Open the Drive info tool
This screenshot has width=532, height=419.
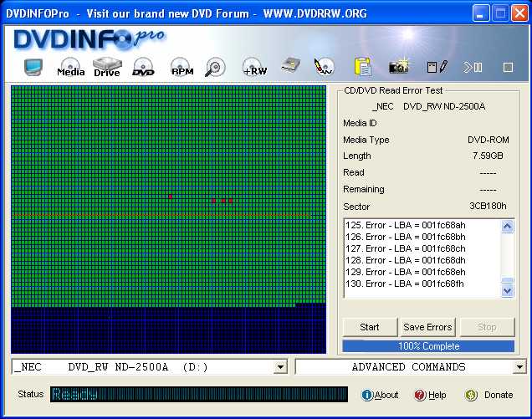(x=107, y=67)
